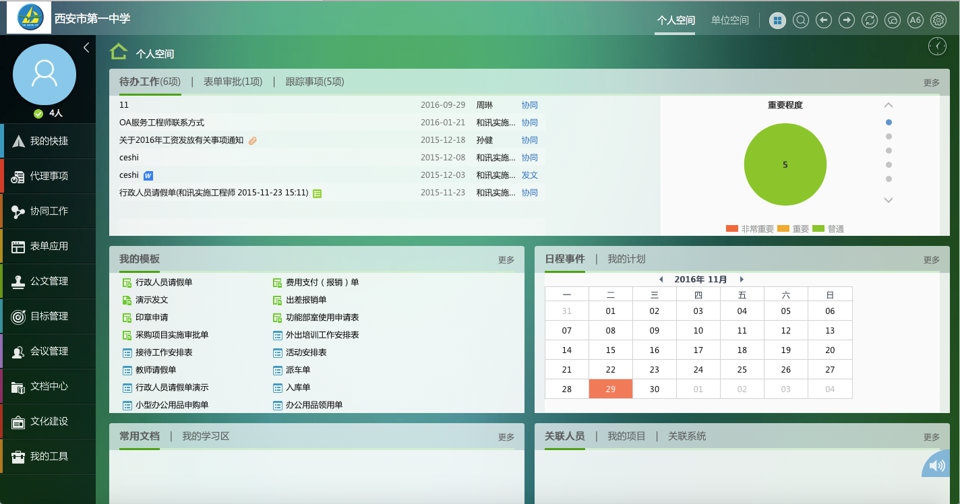Open 会议管理 in sidebar

pyautogui.click(x=48, y=351)
